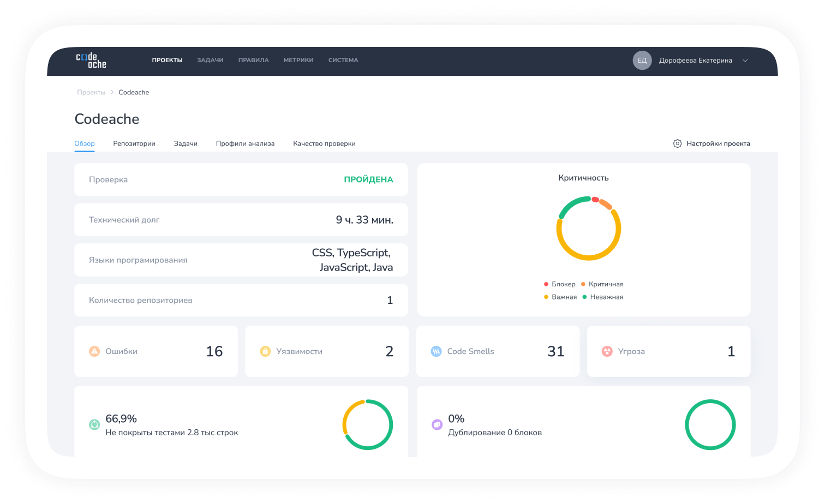This screenshot has width=825, height=504.
Task: Click the Критичность donut chart
Action: tap(589, 229)
